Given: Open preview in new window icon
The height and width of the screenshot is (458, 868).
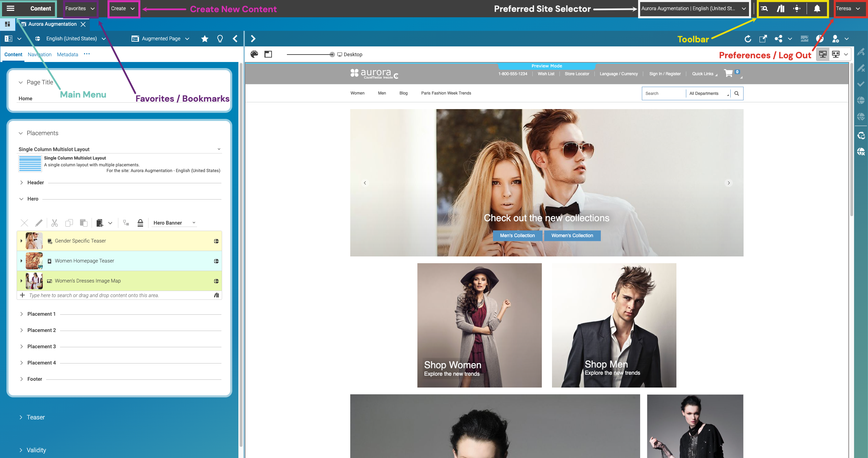Looking at the screenshot, I should pyautogui.click(x=763, y=39).
